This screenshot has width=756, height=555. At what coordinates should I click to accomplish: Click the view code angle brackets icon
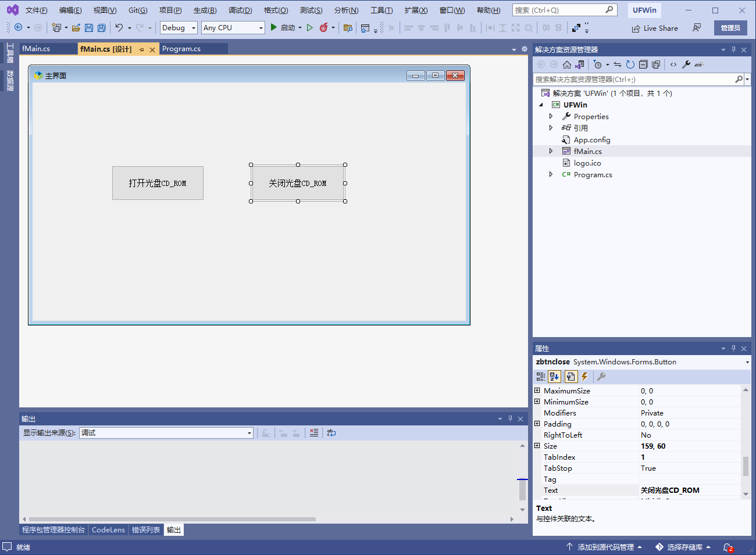click(x=673, y=65)
